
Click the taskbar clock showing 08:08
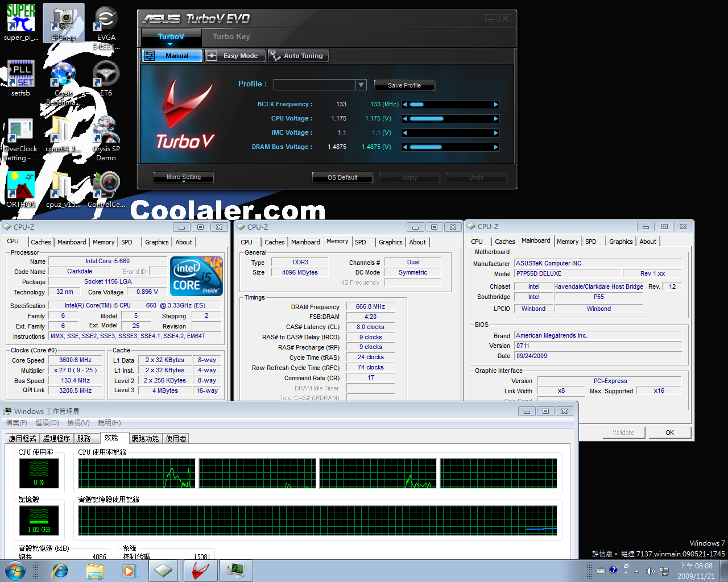696,571
